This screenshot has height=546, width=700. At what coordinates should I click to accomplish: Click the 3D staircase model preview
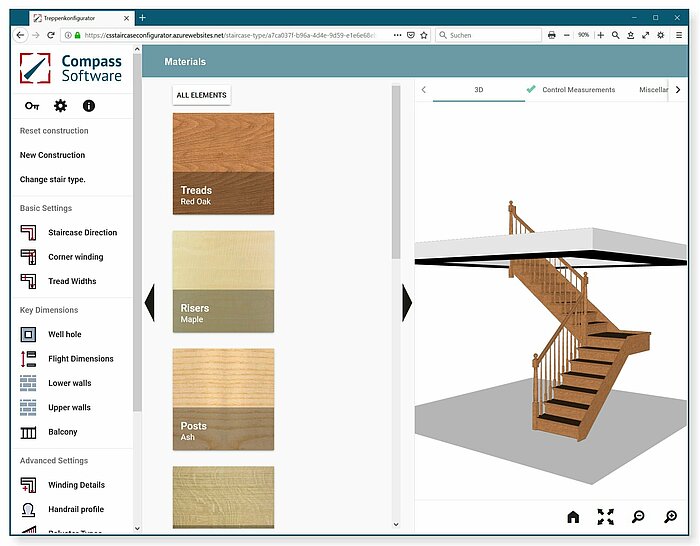pos(579,321)
